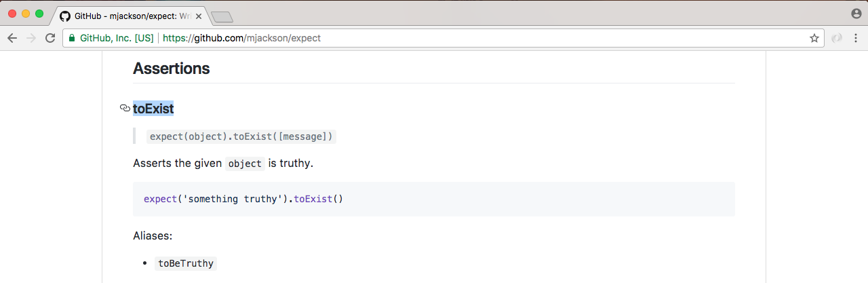
Task: Click the green padlock security icon
Action: [72, 38]
